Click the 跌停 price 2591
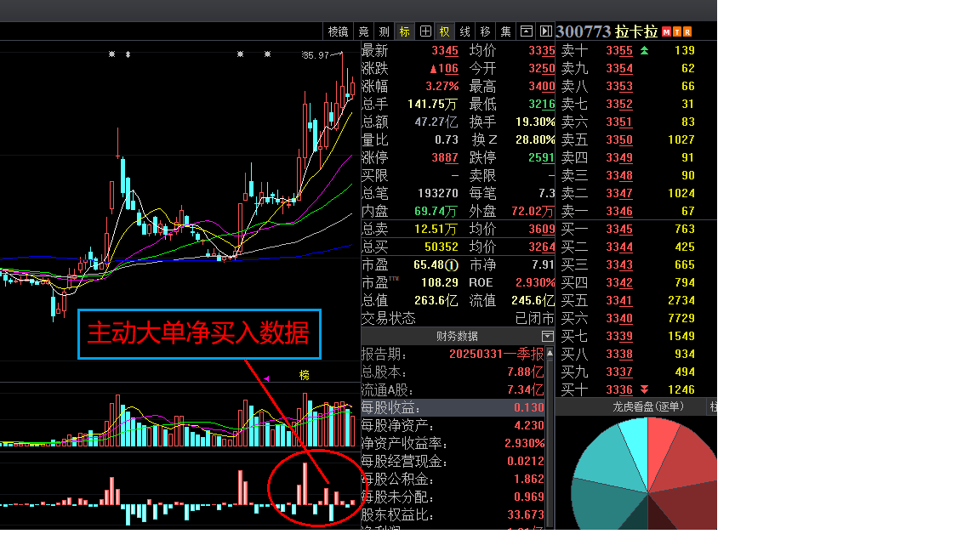980x551 pixels. point(541,157)
